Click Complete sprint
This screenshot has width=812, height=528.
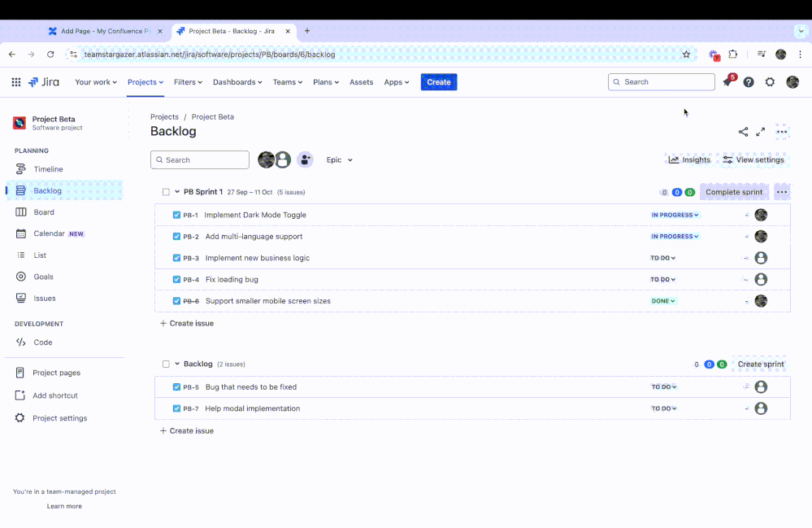[x=734, y=192]
